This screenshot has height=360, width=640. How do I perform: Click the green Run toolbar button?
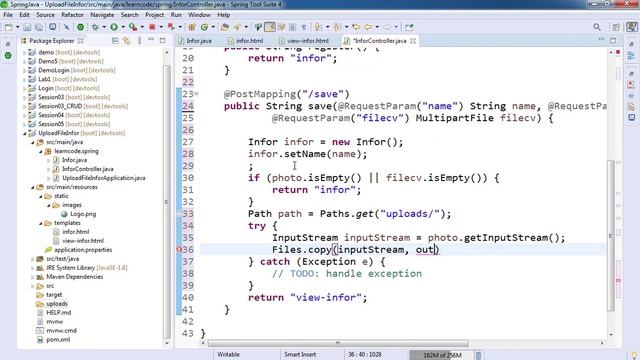point(114,27)
